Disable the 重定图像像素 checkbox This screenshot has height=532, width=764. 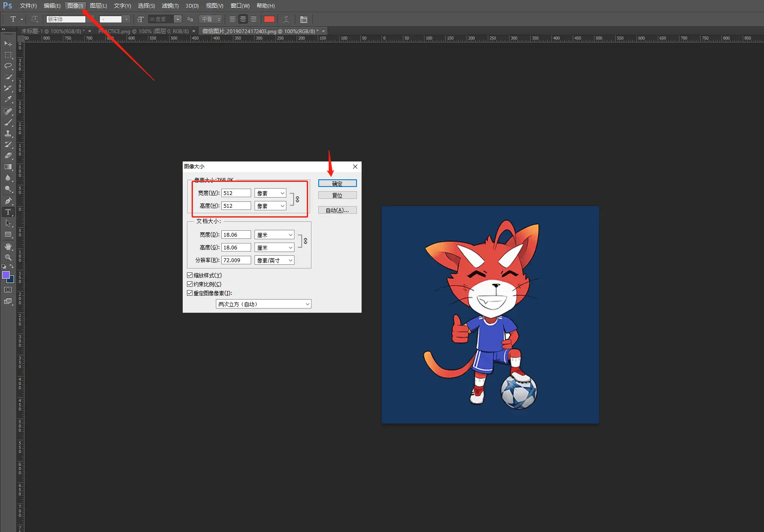point(190,293)
